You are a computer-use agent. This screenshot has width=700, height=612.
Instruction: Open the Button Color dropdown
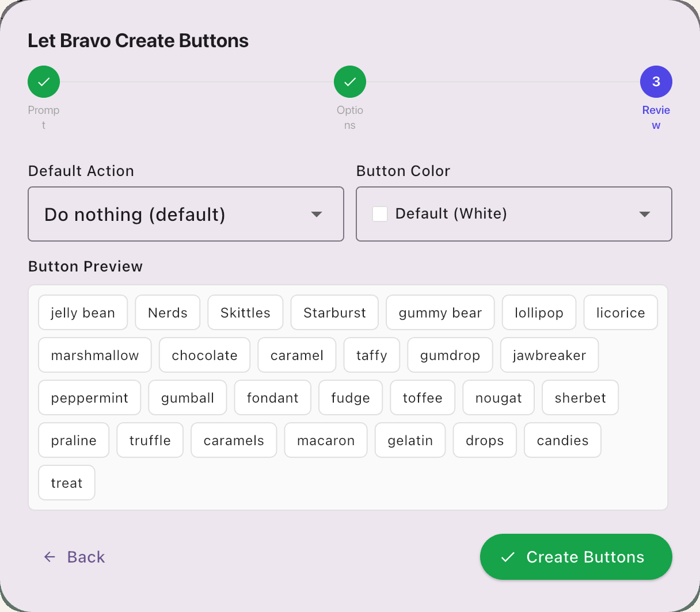tap(514, 214)
